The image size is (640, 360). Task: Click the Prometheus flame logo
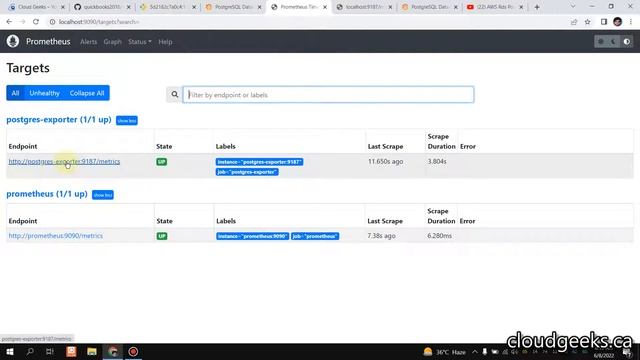pyautogui.click(x=13, y=41)
